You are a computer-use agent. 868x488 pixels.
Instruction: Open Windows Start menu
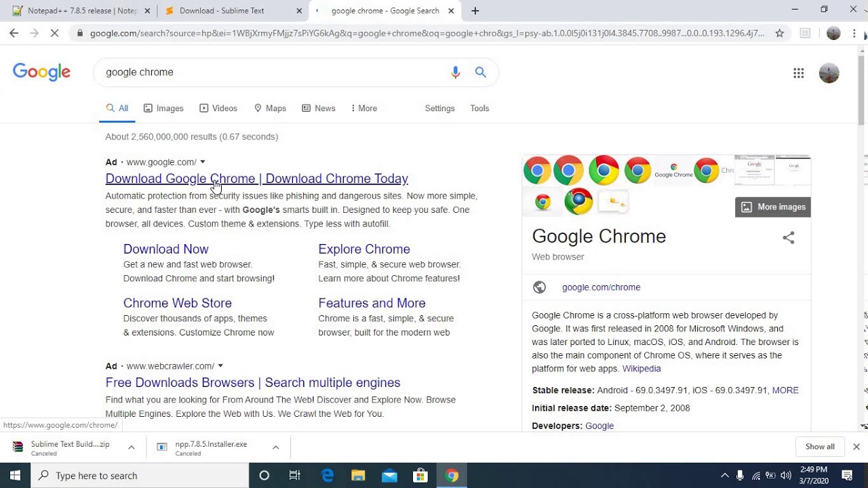point(15,475)
